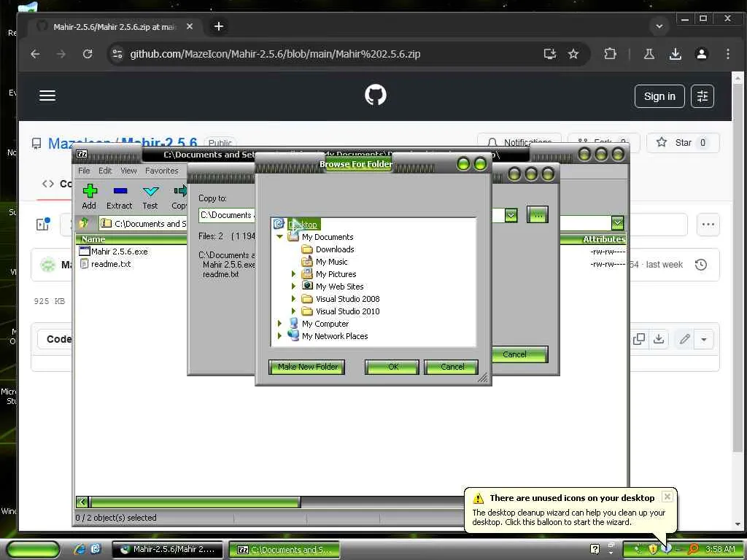This screenshot has height=560, width=747.
Task: Open Chrome's three-dot menu
Action: [x=727, y=54]
